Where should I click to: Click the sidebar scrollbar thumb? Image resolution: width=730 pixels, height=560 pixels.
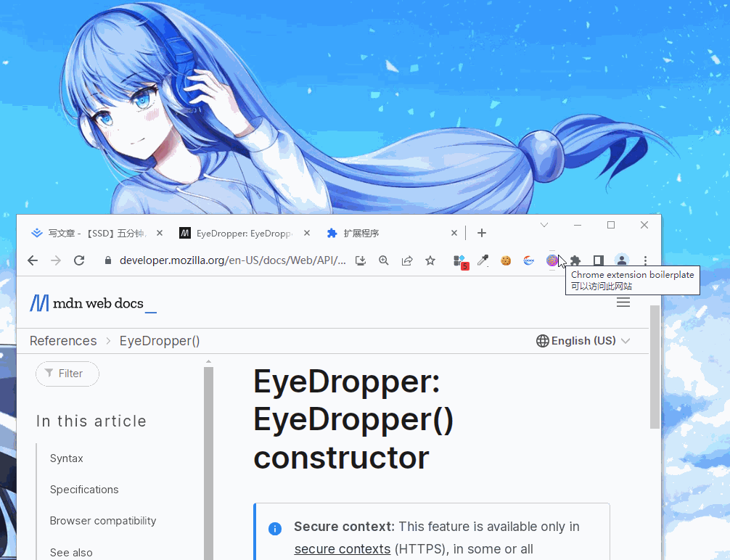coord(208,464)
